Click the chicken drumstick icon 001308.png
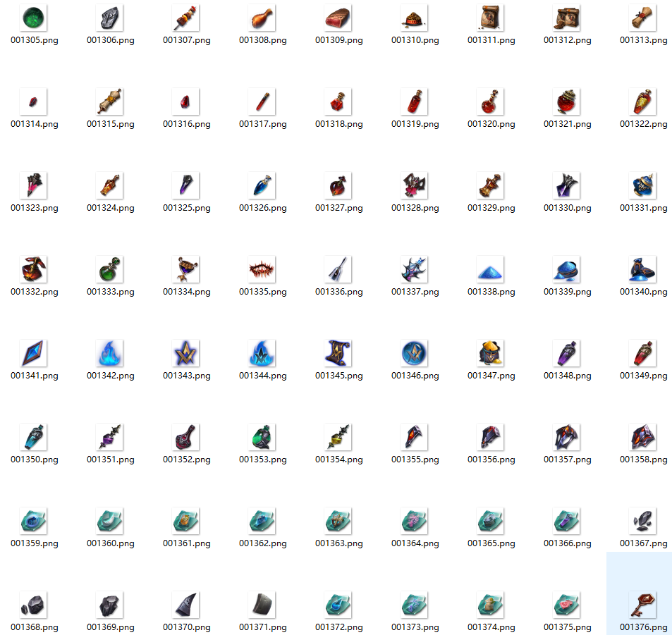Image resolution: width=672 pixels, height=635 pixels. pyautogui.click(x=262, y=18)
